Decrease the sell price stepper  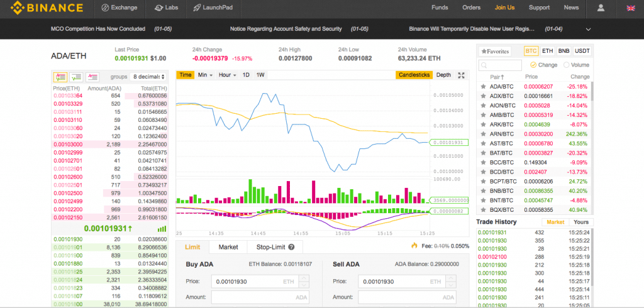click(x=451, y=285)
